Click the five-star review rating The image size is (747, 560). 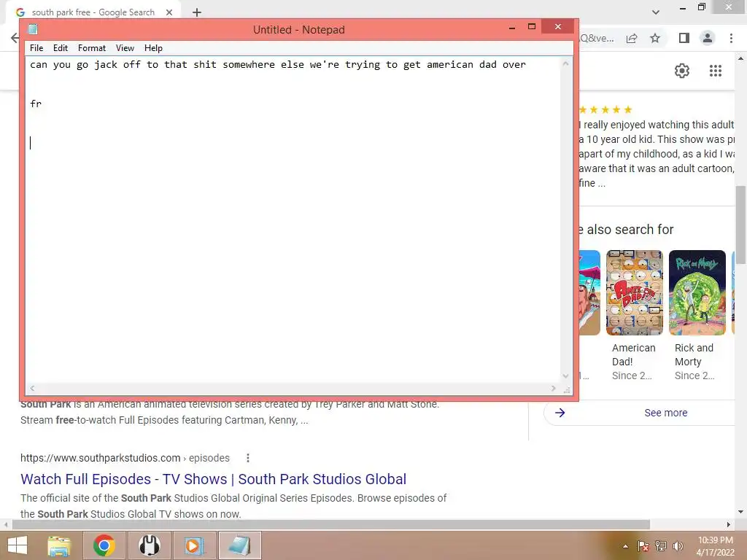[606, 110]
